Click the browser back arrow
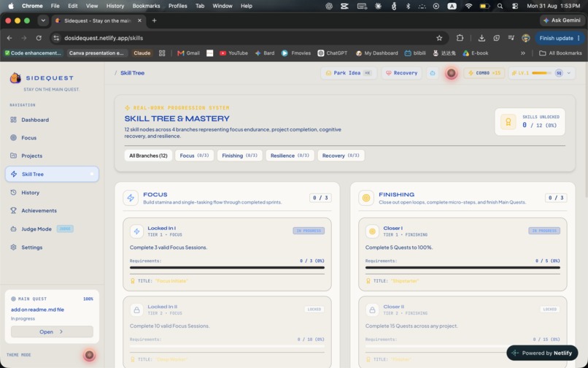This screenshot has height=368, width=588. click(x=9, y=38)
